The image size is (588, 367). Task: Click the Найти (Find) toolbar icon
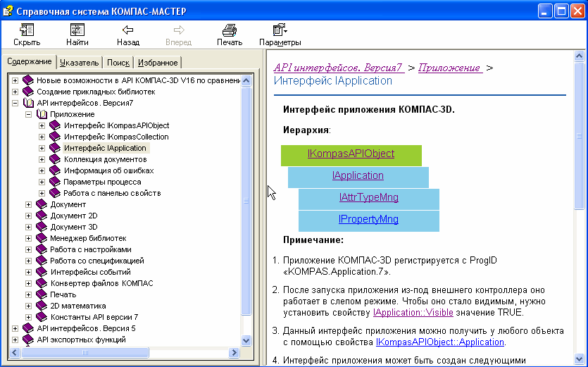77,30
